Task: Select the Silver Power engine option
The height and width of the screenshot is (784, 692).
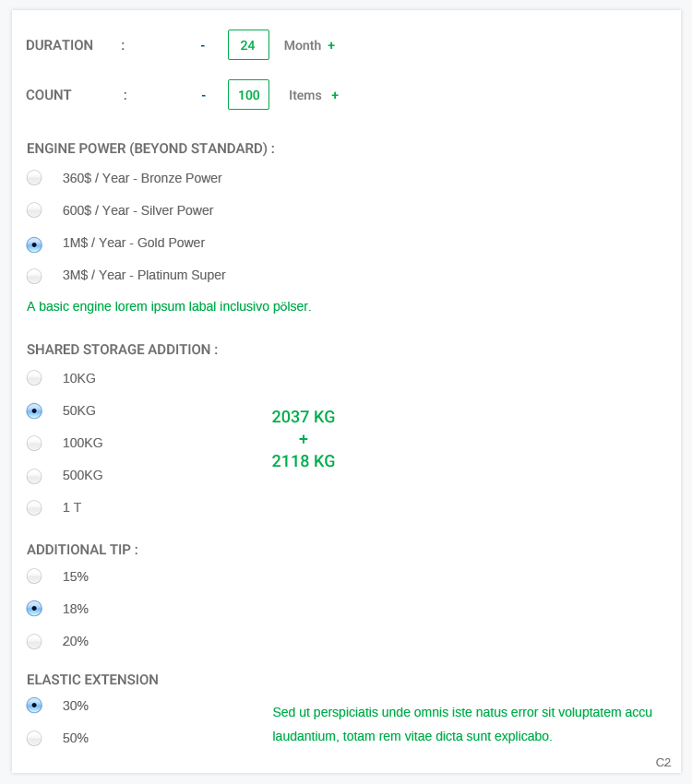Action: tap(34, 210)
